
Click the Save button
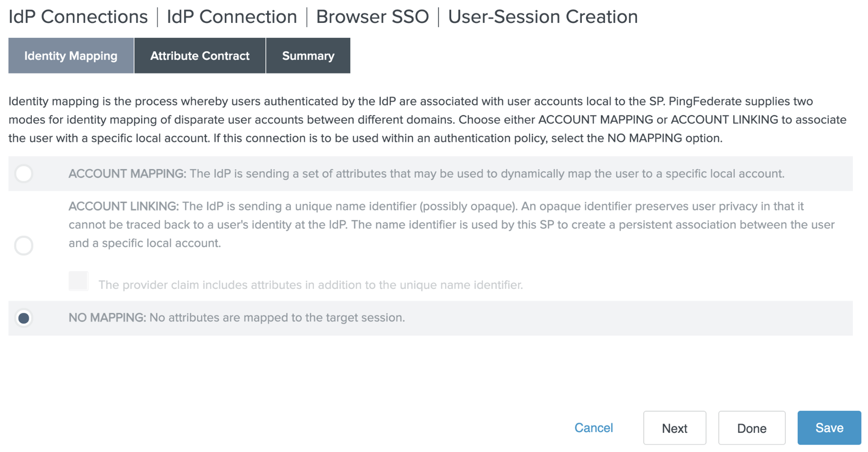pos(829,428)
